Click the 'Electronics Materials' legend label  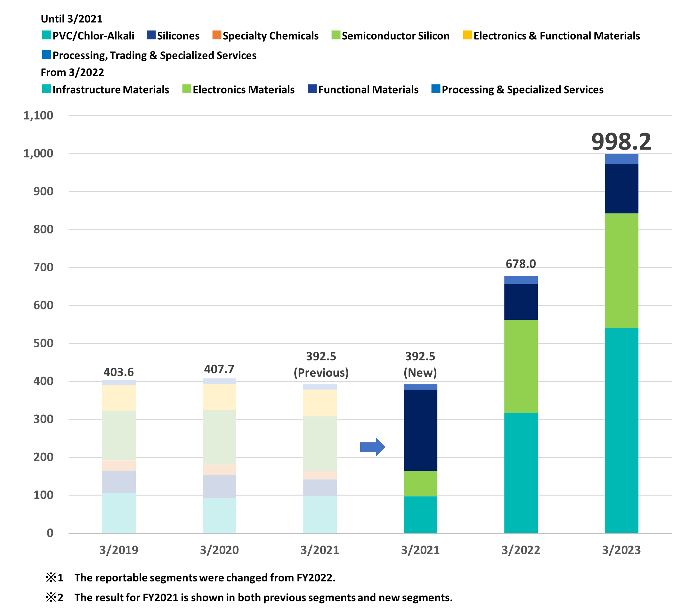pyautogui.click(x=244, y=89)
